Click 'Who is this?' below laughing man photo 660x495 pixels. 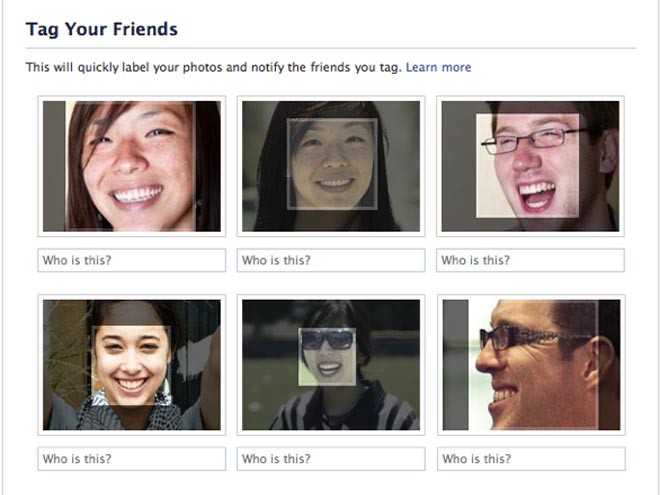(530, 260)
